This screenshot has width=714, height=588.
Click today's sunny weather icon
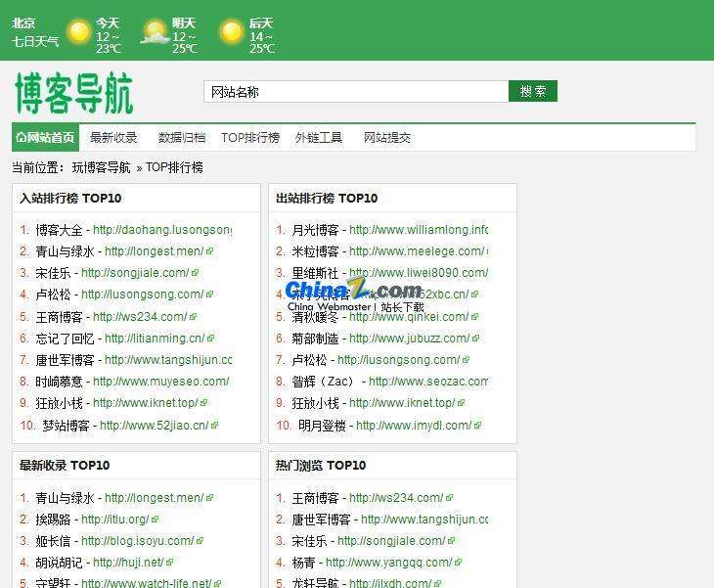click(78, 33)
